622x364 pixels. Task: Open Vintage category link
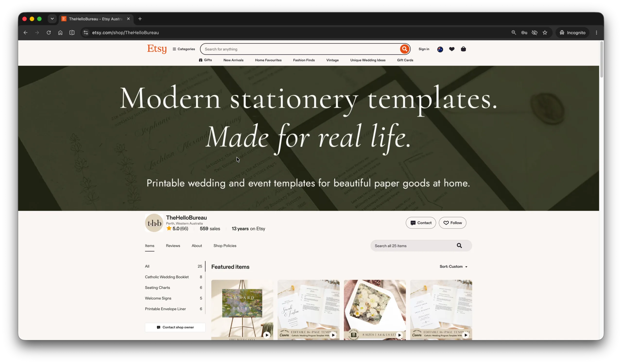pyautogui.click(x=332, y=60)
